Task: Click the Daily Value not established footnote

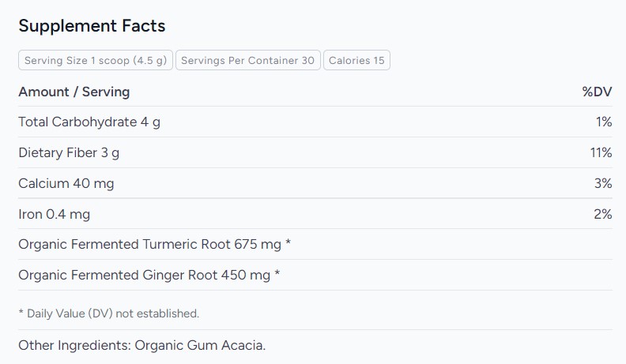Action: 108,313
